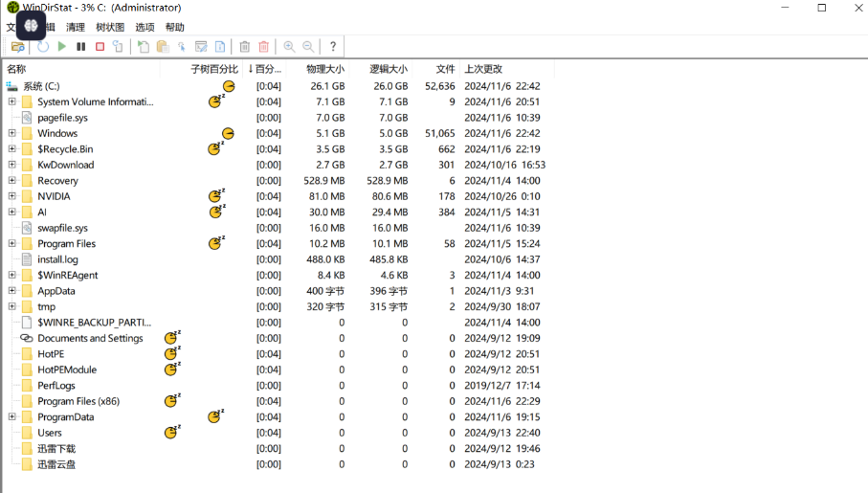Select the swapfile.sys file
Screen dimensions: 868x493
[62, 228]
